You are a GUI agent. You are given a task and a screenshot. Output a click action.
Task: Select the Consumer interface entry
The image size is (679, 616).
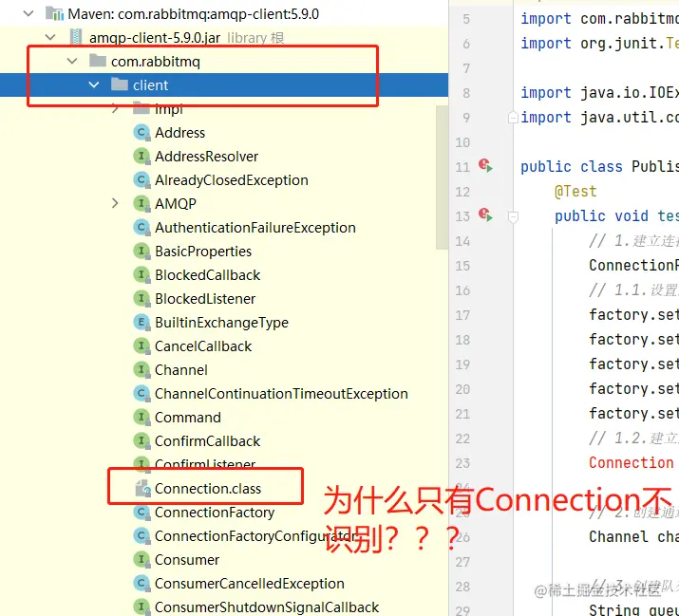[187, 560]
